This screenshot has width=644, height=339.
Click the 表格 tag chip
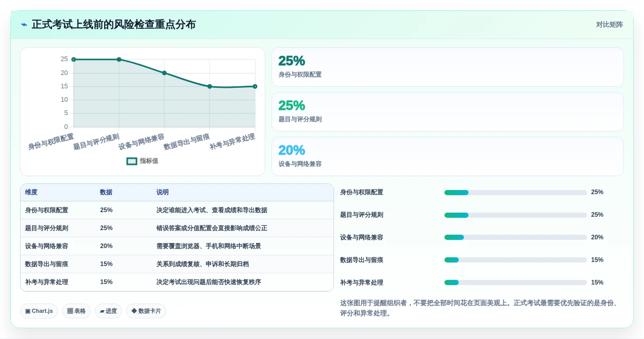(x=76, y=311)
